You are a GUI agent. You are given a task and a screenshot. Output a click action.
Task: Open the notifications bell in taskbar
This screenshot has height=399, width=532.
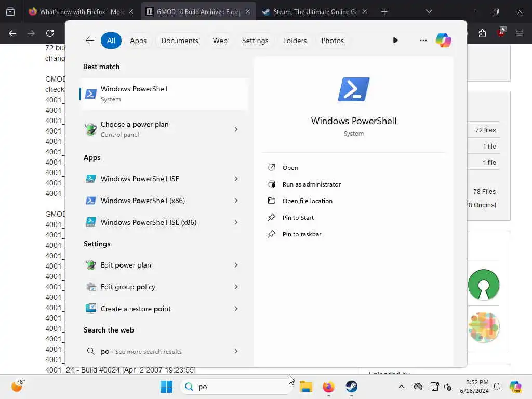[x=497, y=387]
